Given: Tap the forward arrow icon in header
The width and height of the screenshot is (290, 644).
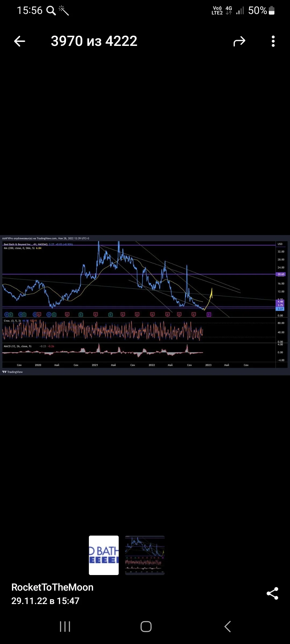Looking at the screenshot, I should pyautogui.click(x=239, y=41).
